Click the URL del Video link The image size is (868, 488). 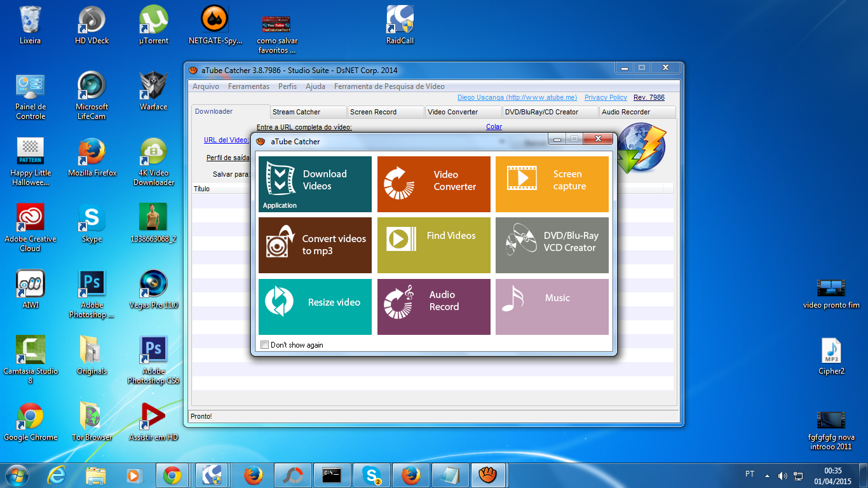(226, 140)
